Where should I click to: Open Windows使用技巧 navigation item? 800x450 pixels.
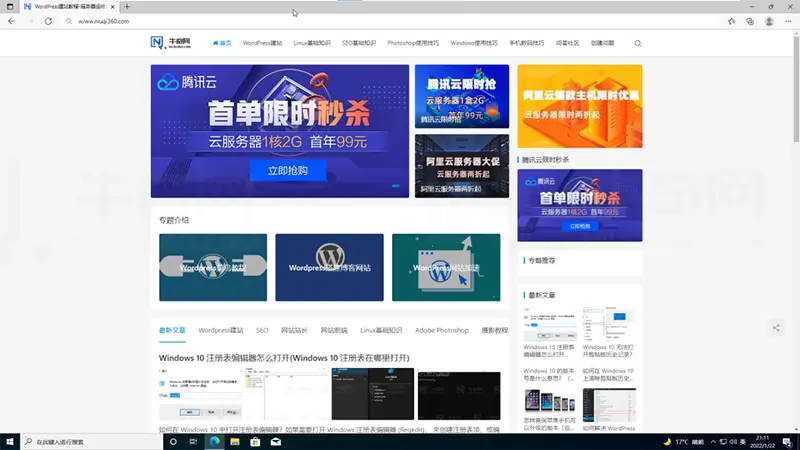pyautogui.click(x=473, y=43)
